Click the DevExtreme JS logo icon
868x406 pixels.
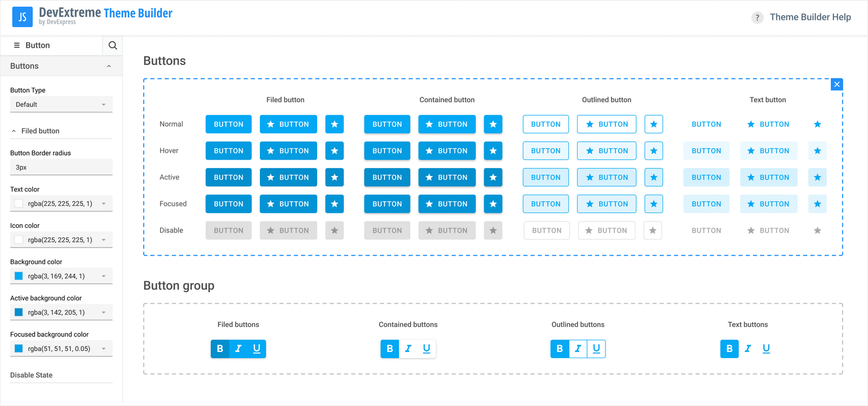point(22,17)
